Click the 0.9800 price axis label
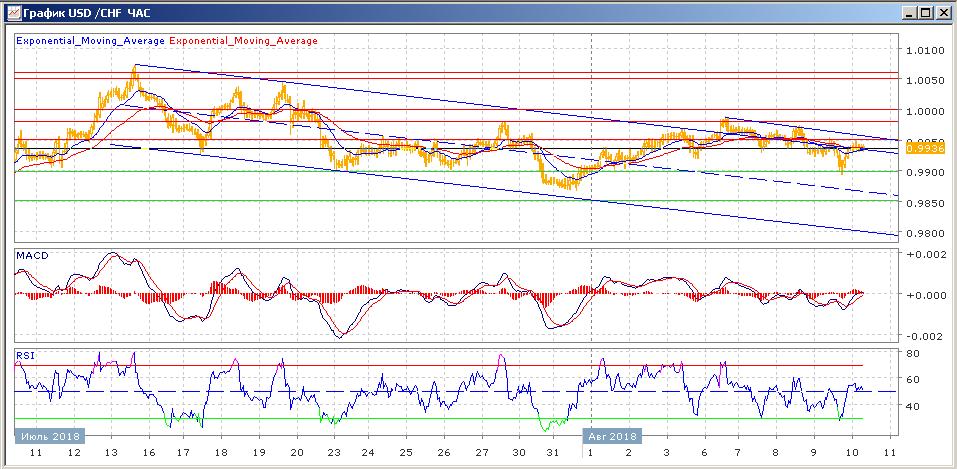This screenshot has height=469, width=957. [923, 234]
